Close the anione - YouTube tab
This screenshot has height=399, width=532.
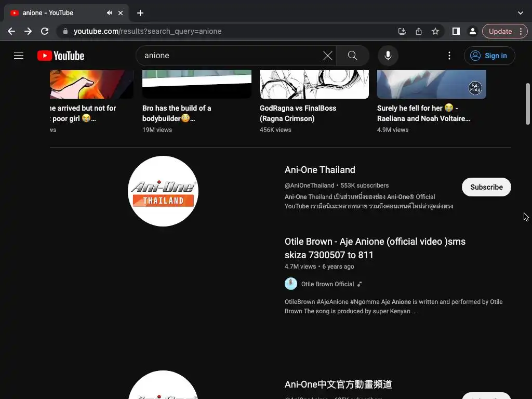[x=121, y=13]
